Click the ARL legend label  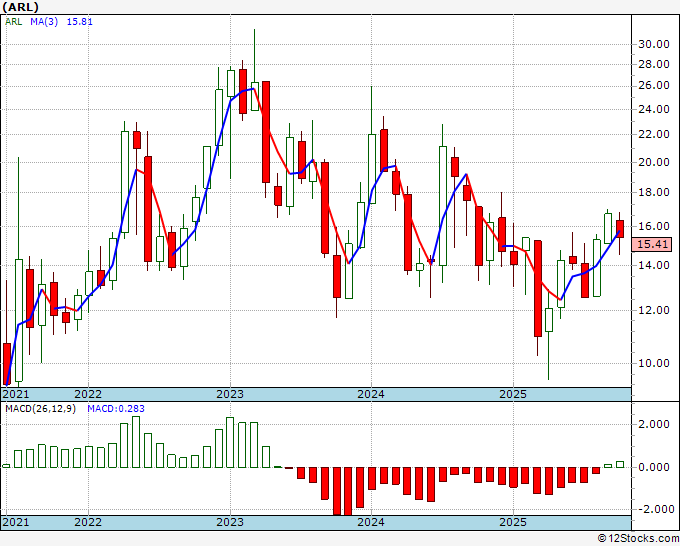pos(13,22)
